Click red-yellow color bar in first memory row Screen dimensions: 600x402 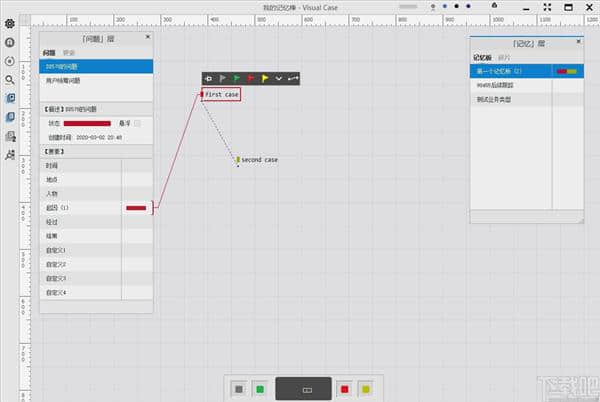[x=567, y=72]
